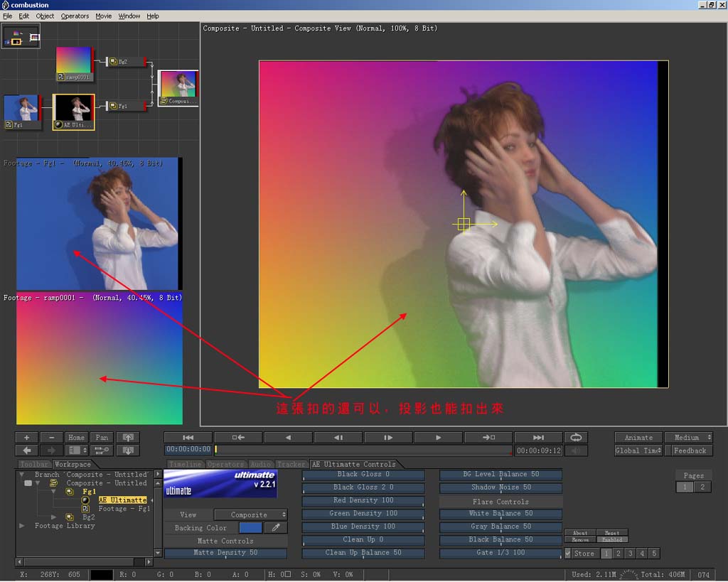Toggle Composite - Untitled visibility box in tree

pyautogui.click(x=28, y=483)
